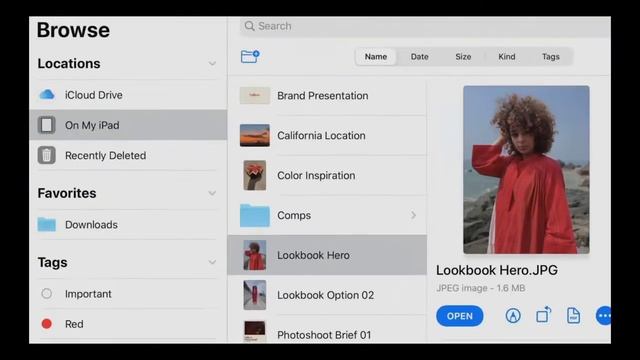Viewport: 640px width, 360px height.
Task: Select the Important tag circle
Action: coord(47,293)
